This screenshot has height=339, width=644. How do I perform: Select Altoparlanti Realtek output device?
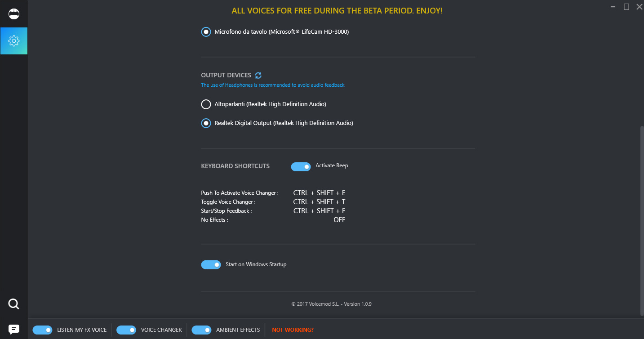(206, 104)
